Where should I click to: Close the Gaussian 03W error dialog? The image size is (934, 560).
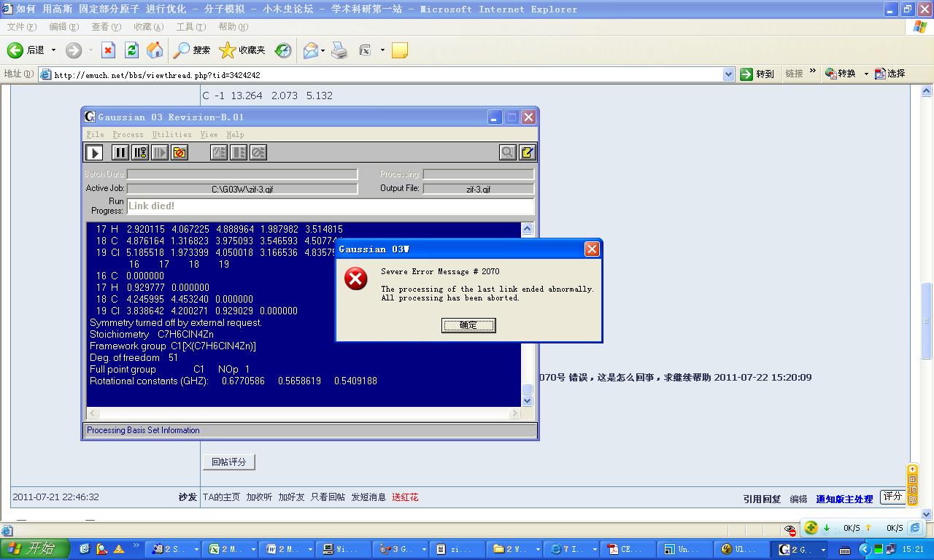click(592, 249)
